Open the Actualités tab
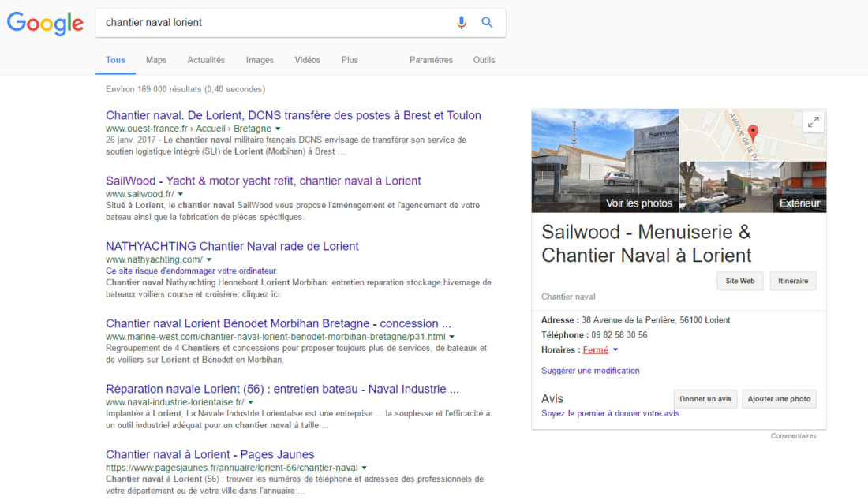 click(x=206, y=60)
